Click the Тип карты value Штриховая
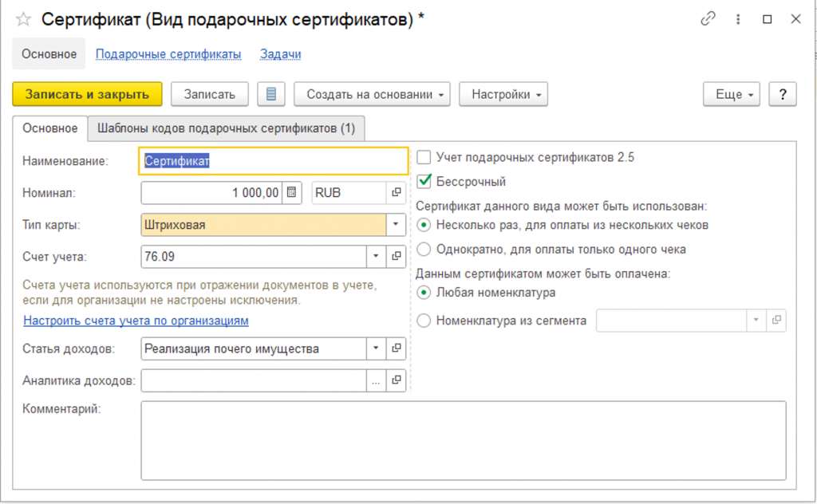Image resolution: width=817 pixels, height=504 pixels. point(263,224)
